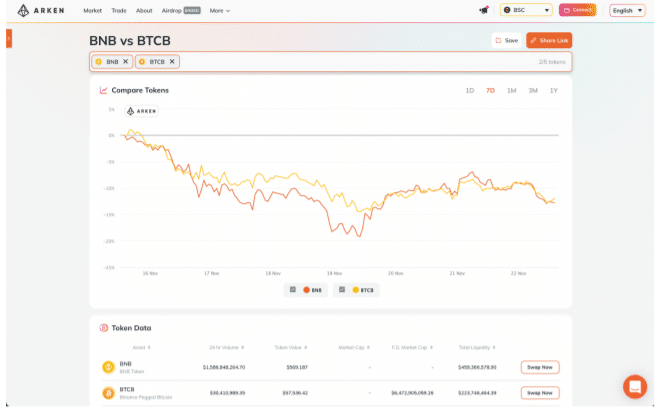
Task: Click the yellow BTCB legend color dot
Action: (355, 290)
